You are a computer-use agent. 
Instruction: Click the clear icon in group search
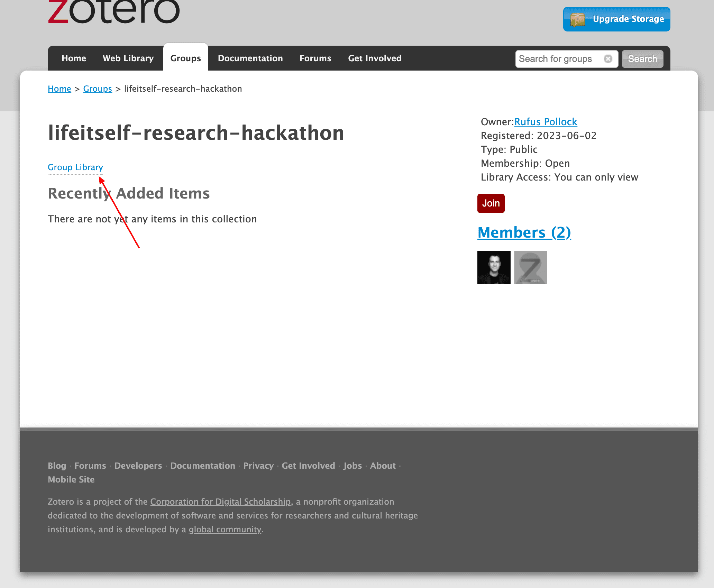pos(608,59)
